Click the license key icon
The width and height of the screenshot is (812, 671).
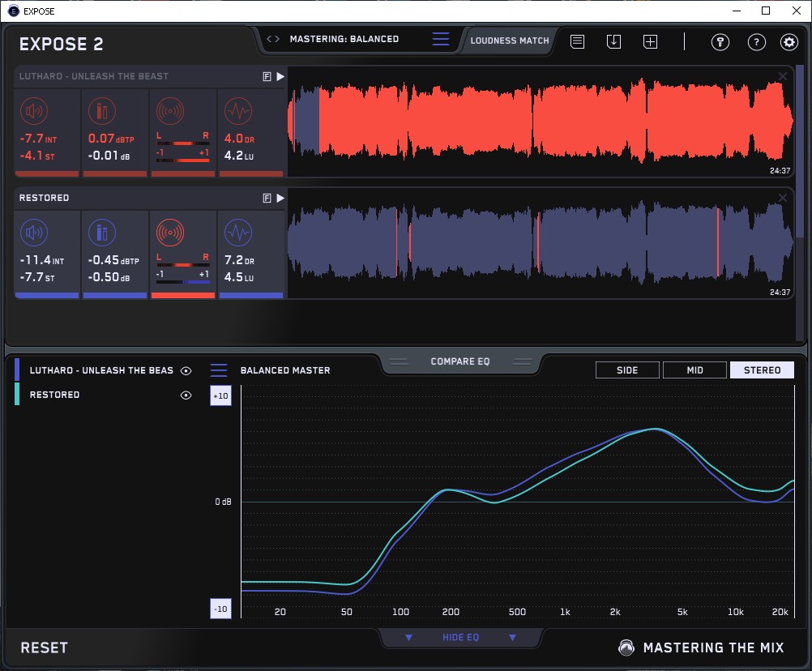720,42
